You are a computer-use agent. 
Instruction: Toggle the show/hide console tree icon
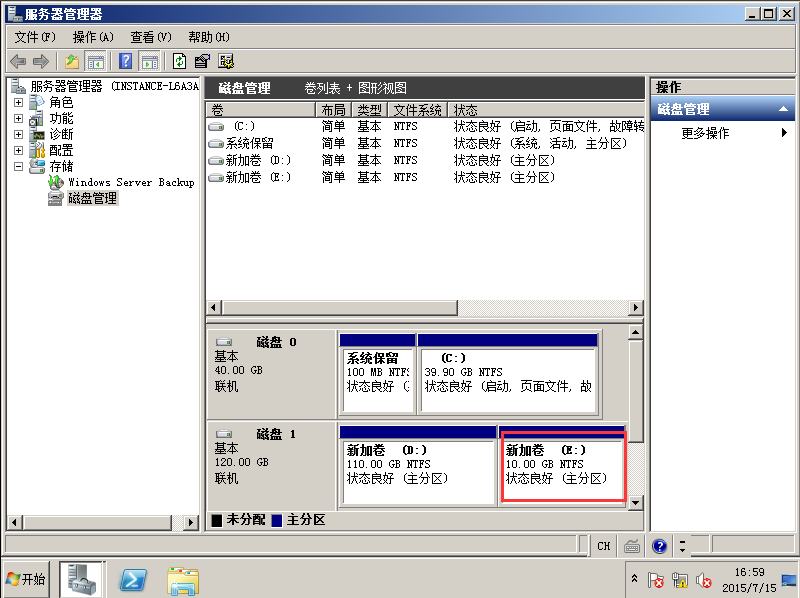(x=95, y=62)
